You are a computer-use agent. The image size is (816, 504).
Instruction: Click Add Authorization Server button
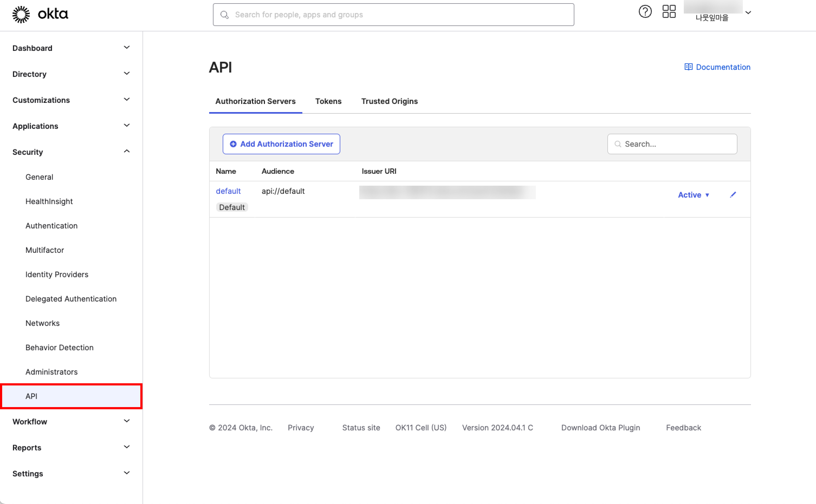point(281,144)
